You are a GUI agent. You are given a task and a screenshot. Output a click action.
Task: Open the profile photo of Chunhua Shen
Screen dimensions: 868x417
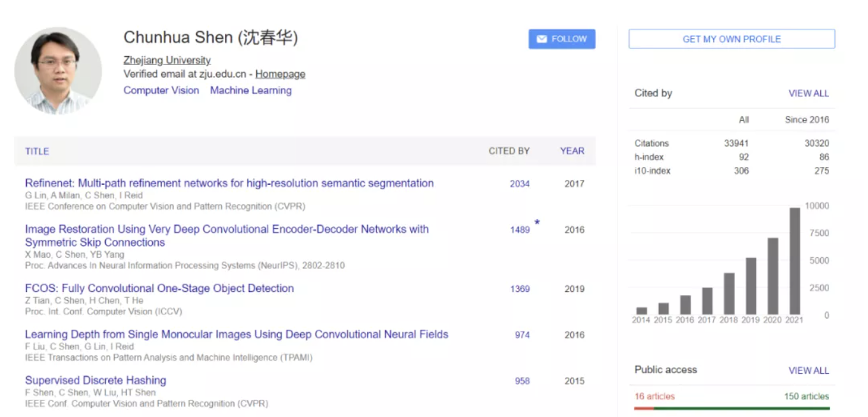(58, 70)
